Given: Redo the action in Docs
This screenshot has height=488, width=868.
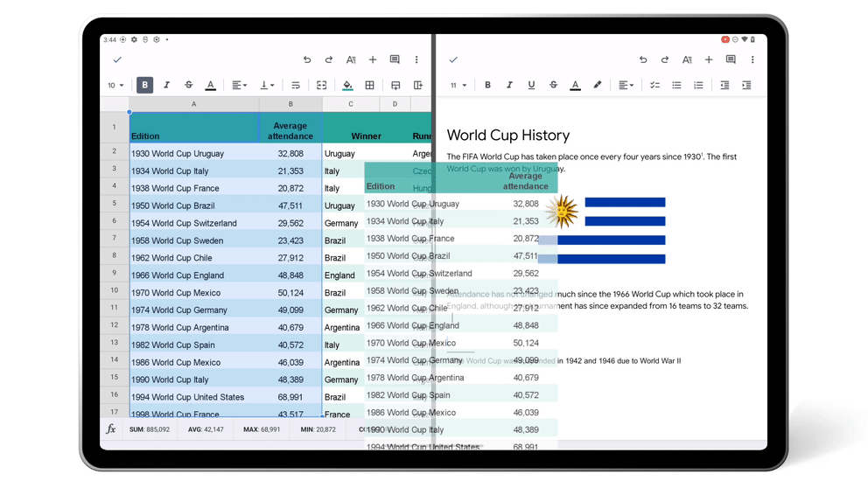Looking at the screenshot, I should coord(665,59).
